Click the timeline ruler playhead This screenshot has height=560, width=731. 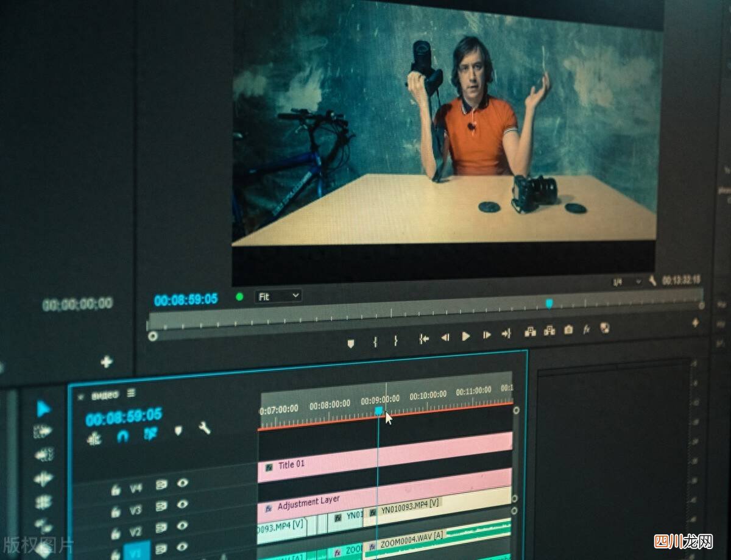pos(378,411)
